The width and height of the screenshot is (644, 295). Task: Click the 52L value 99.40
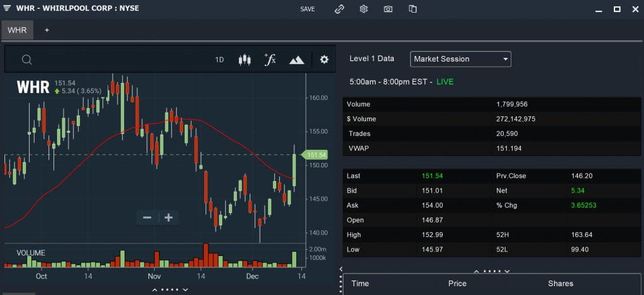pyautogui.click(x=579, y=250)
